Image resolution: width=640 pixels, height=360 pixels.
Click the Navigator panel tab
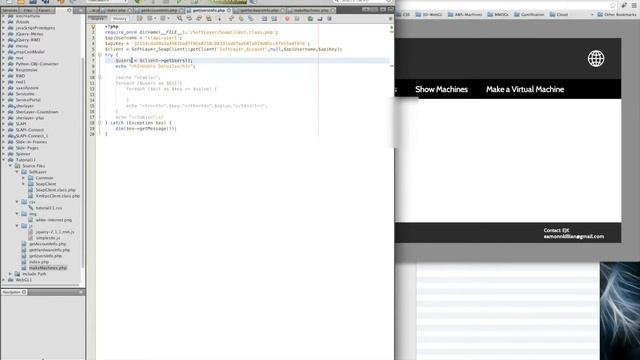[x=13, y=292]
